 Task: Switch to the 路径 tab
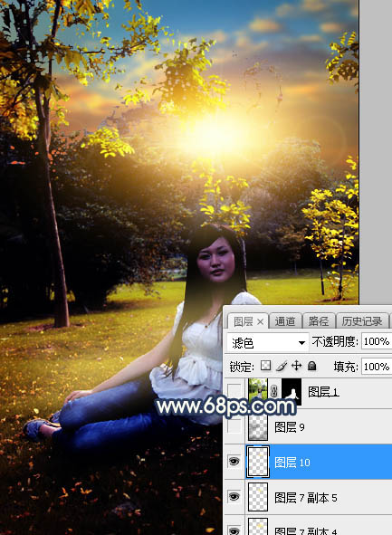pos(319,321)
